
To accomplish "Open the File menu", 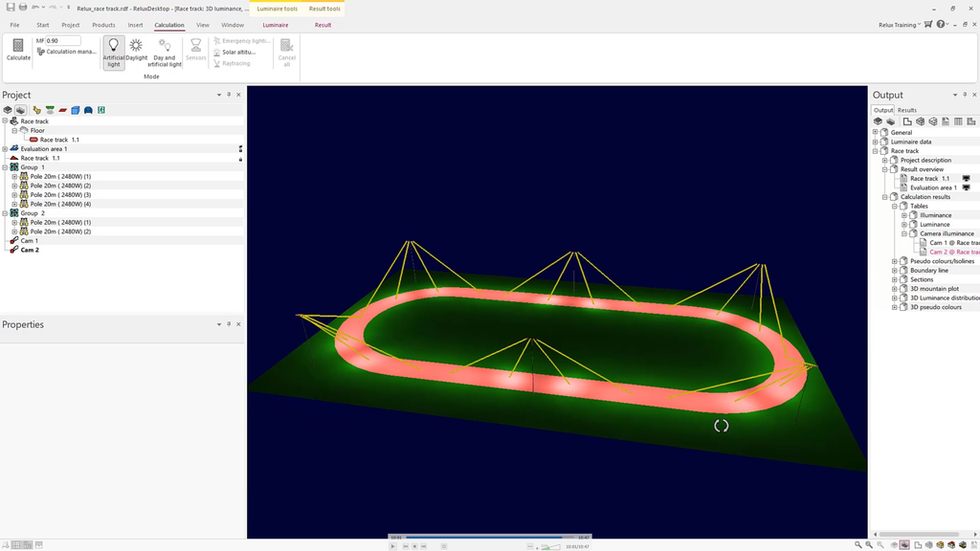I will coord(14,25).
